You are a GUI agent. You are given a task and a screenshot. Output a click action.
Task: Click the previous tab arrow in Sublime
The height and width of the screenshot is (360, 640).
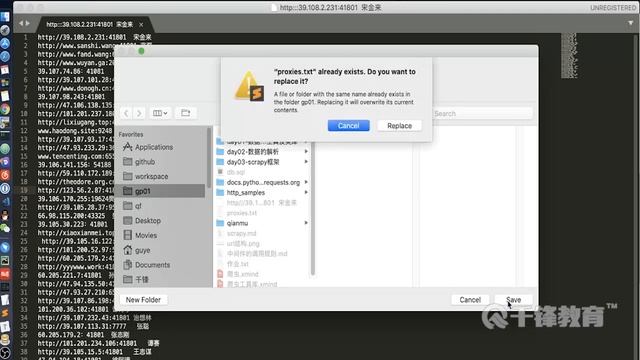pyautogui.click(x=21, y=23)
